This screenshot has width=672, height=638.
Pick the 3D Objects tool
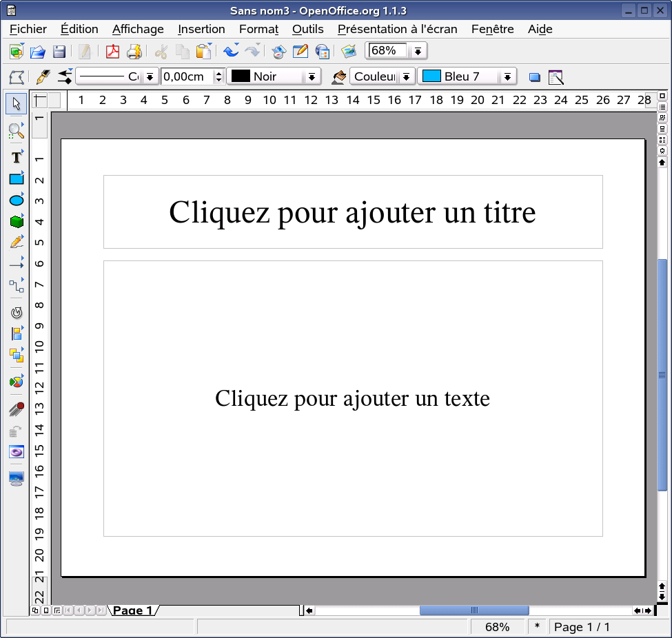(16, 220)
